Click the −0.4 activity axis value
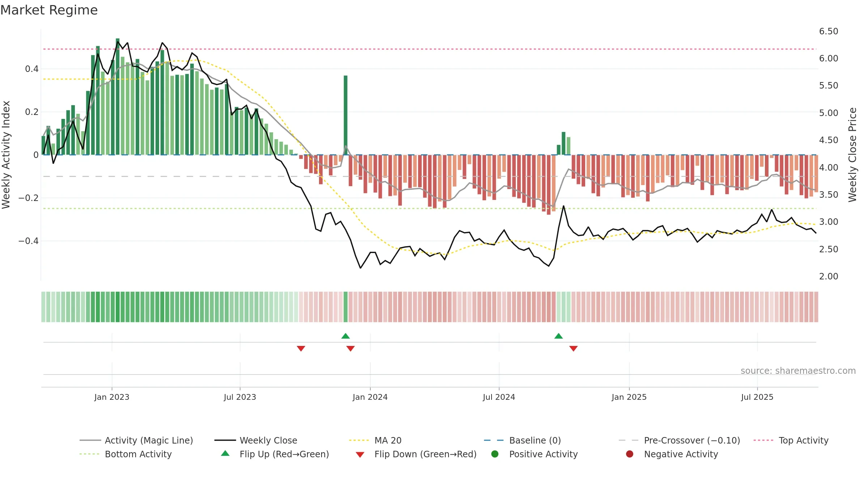The image size is (868, 488). [29, 241]
